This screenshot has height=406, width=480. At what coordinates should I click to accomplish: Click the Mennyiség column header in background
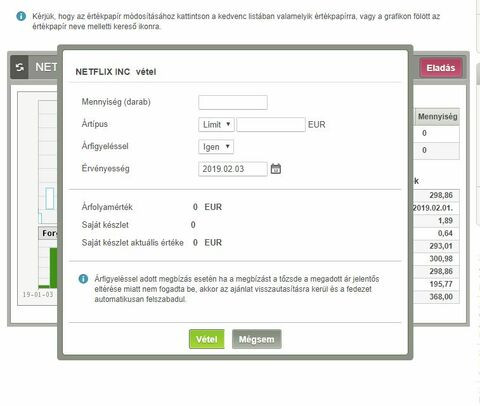437,117
